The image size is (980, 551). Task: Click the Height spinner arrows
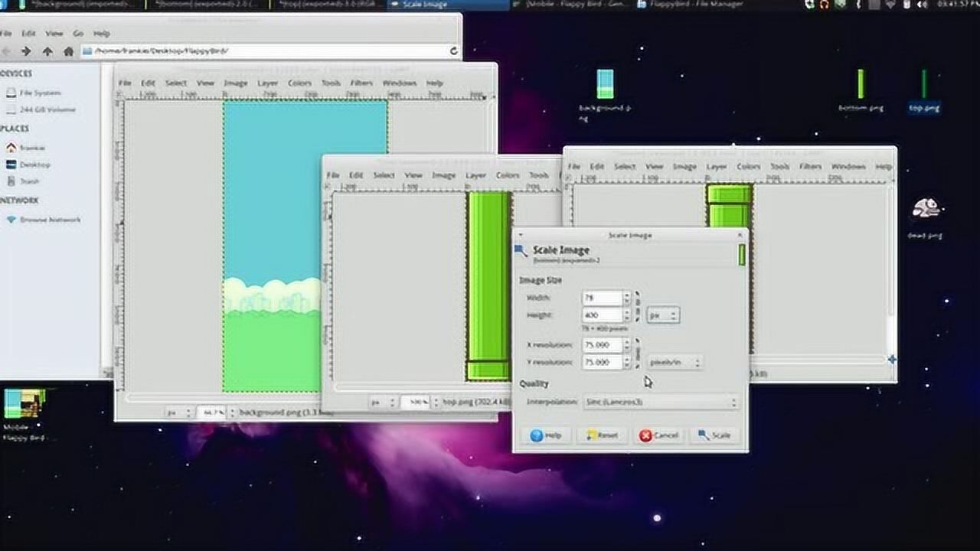click(626, 315)
